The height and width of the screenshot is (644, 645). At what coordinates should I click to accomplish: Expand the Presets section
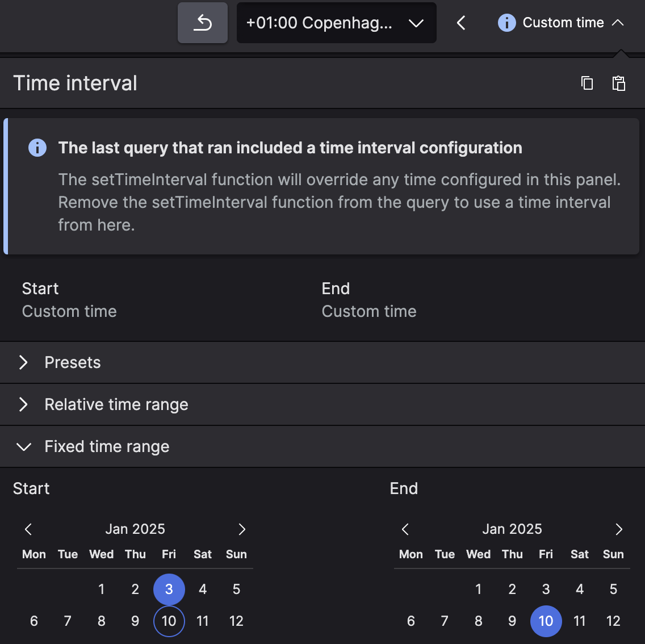pos(73,362)
